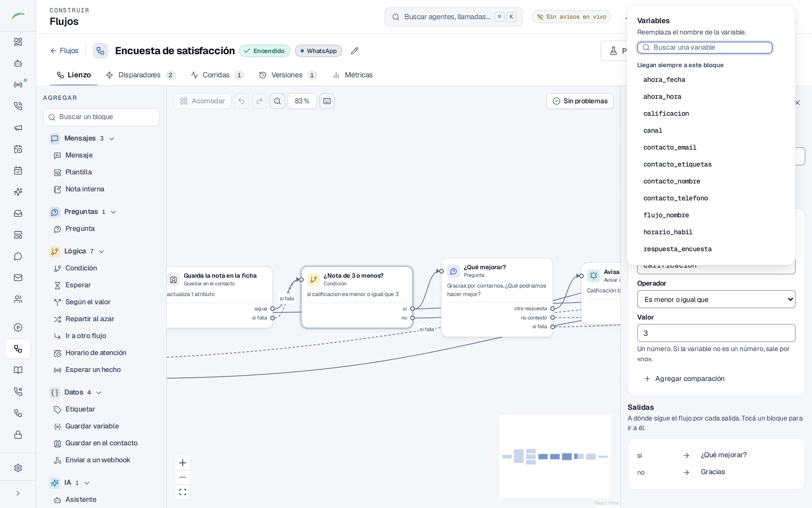
Task: Fit view with the fullscreen corners icon
Action: coord(182,492)
